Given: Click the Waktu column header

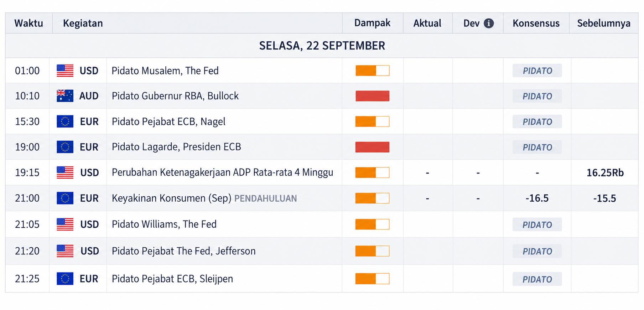Looking at the screenshot, I should pyautogui.click(x=28, y=24).
